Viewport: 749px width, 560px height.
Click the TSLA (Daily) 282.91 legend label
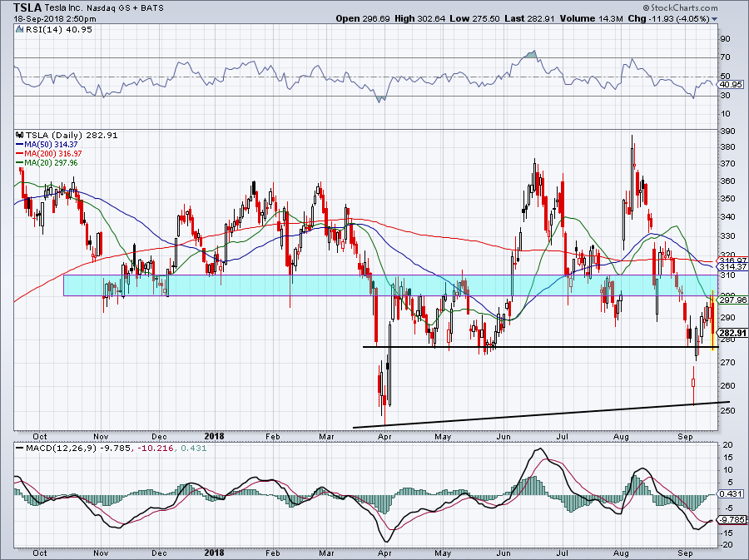72,135
